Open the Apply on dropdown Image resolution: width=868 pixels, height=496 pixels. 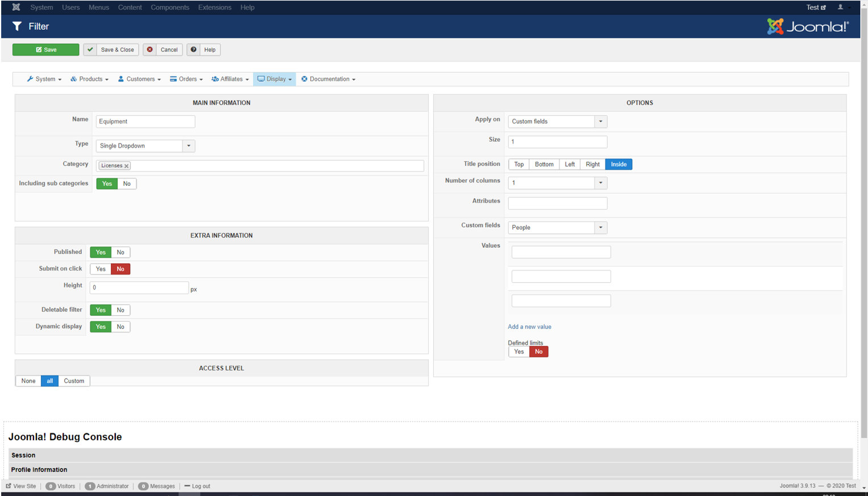tap(558, 122)
